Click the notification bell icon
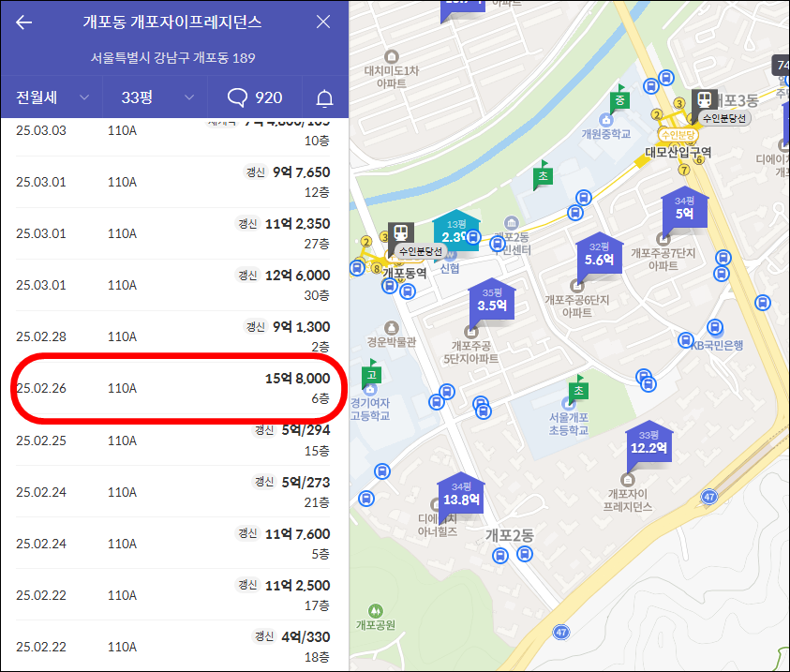This screenshot has height=672, width=790. click(324, 97)
